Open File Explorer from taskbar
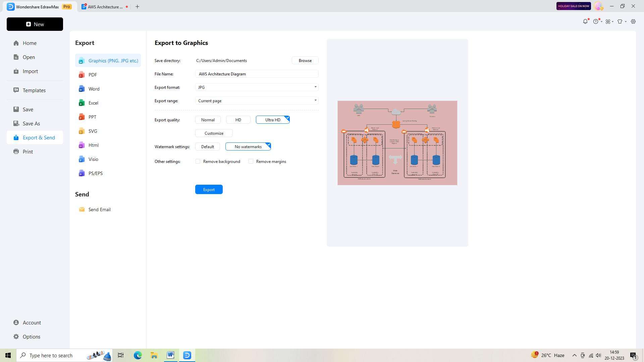The image size is (644, 362). (x=154, y=355)
